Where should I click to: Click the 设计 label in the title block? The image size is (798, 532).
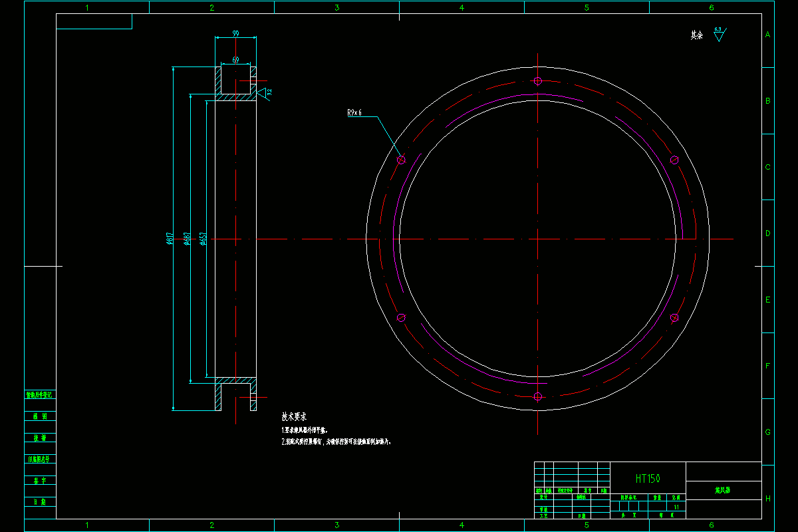click(x=543, y=497)
